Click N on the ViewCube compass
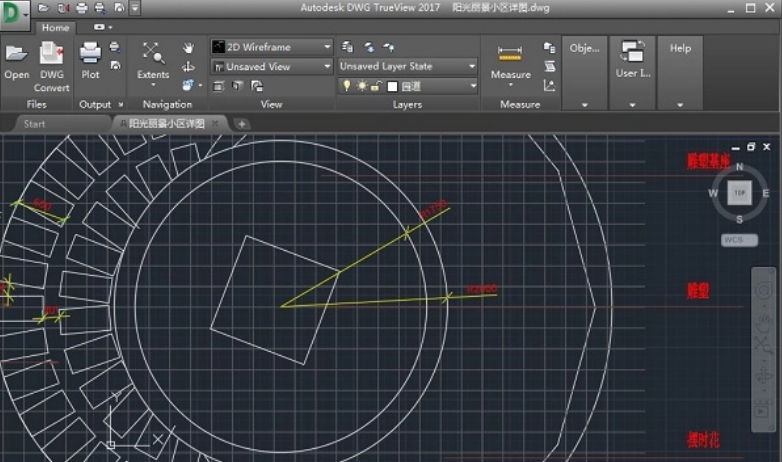This screenshot has height=462, width=782. pos(739,167)
